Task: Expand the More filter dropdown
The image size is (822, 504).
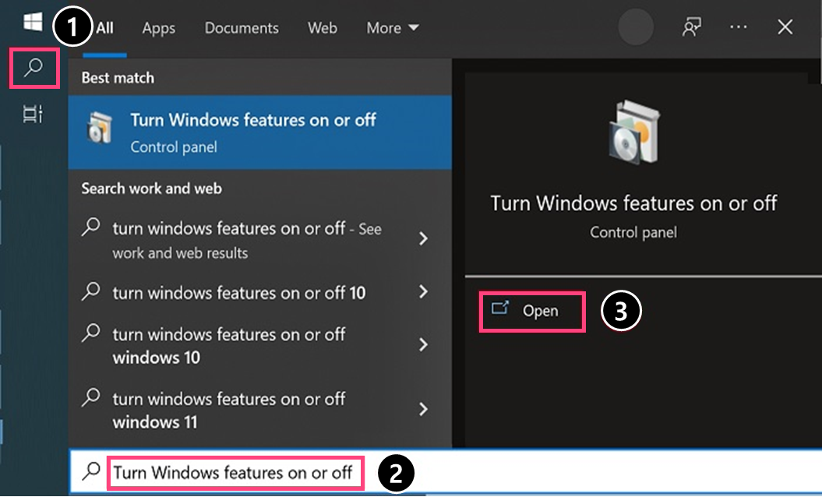Action: (392, 28)
